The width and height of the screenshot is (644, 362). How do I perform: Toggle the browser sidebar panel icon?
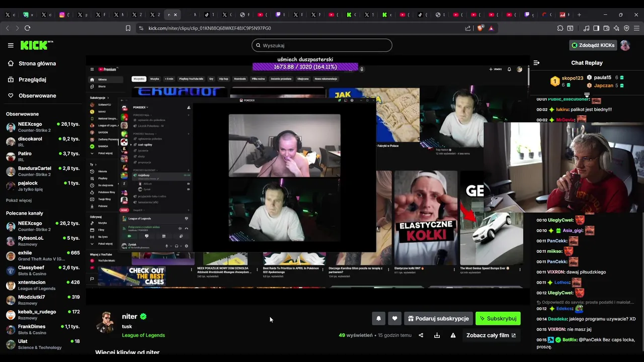[596, 28]
